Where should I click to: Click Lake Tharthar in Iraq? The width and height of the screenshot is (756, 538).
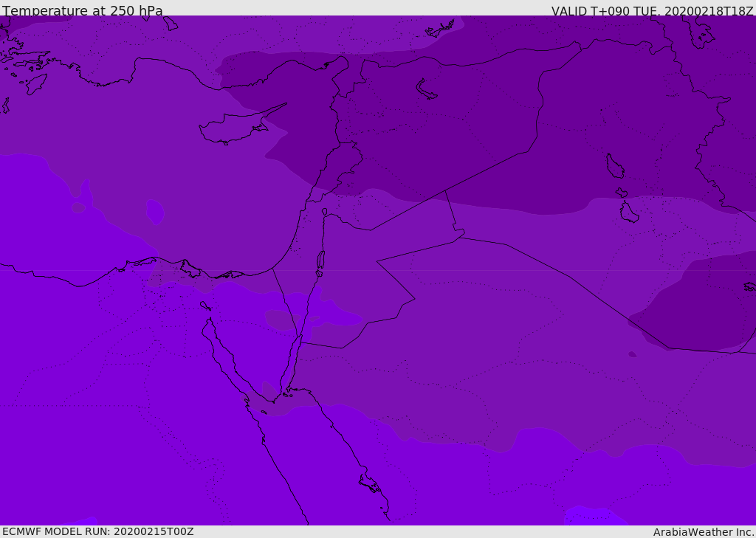click(614, 166)
